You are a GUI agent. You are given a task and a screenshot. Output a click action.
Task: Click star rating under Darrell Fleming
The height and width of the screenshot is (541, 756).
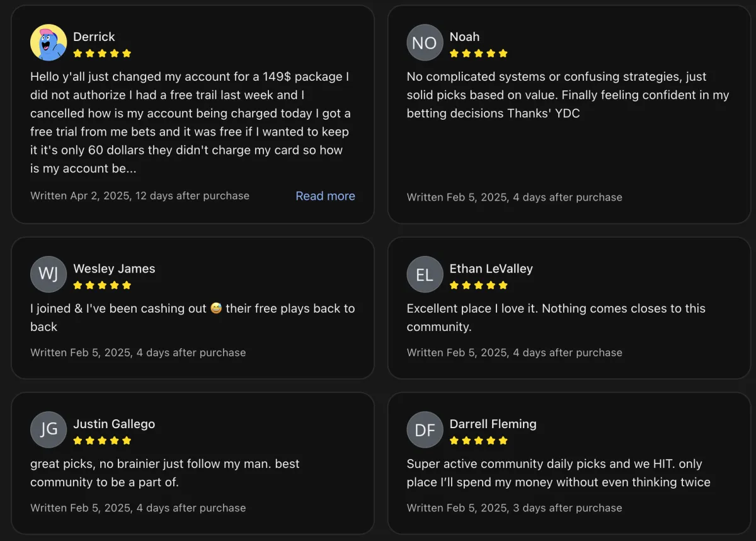pos(479,440)
